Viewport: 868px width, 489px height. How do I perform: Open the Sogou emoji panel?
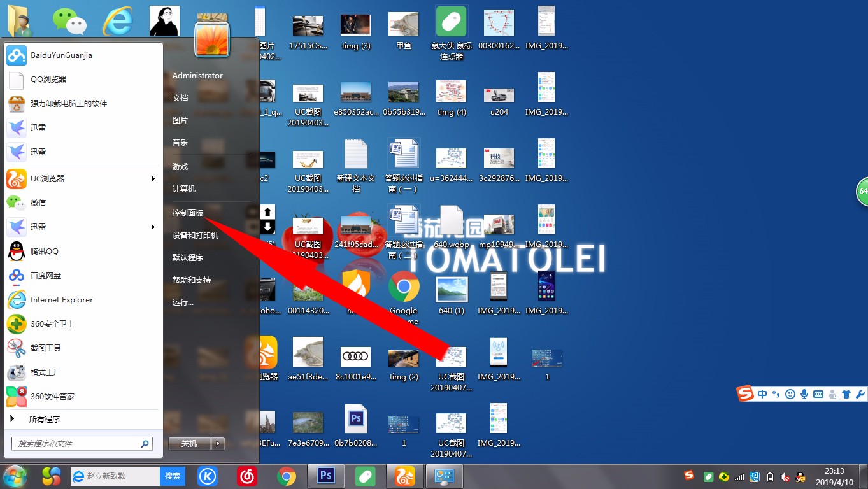pos(790,393)
